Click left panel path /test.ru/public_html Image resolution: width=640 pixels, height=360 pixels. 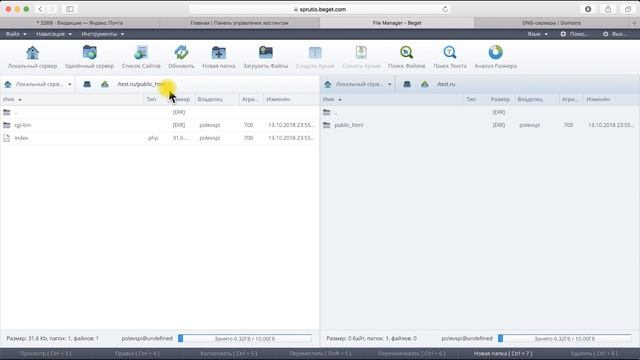(142, 84)
